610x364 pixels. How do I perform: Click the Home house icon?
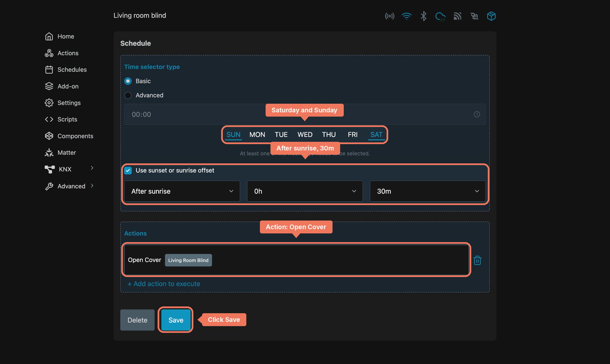pos(49,37)
